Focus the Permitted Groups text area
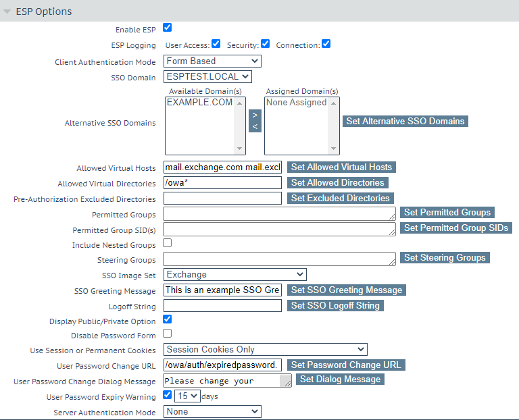Screen dimensions: 519x420 click(279, 213)
